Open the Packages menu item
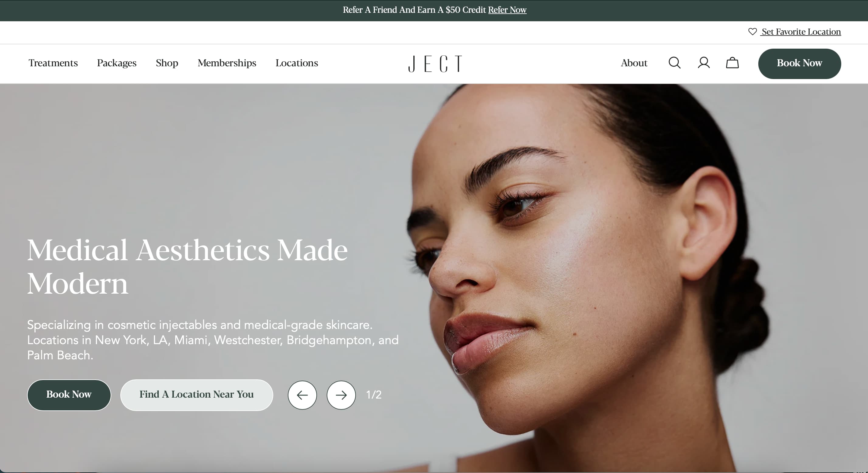The image size is (868, 473). point(117,63)
